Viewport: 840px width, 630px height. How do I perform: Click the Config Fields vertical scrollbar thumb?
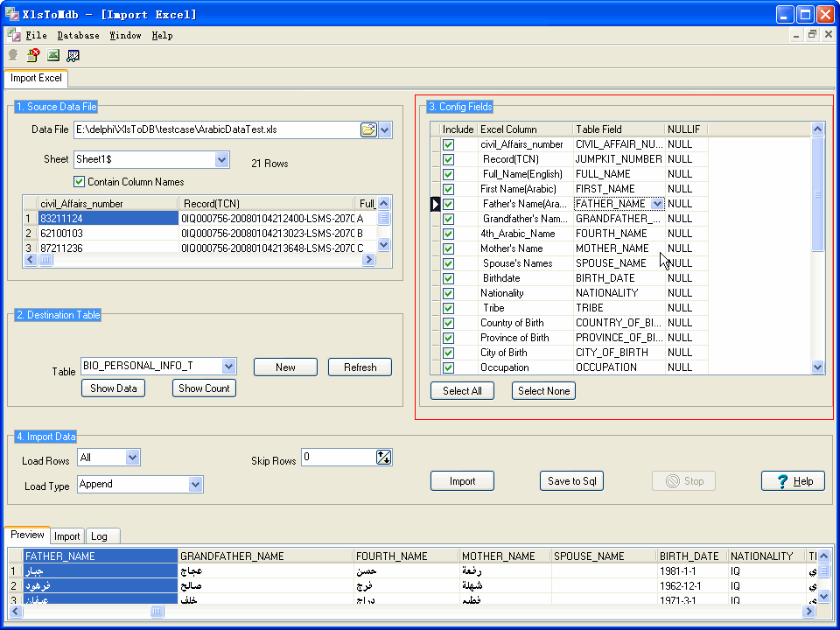point(817,194)
